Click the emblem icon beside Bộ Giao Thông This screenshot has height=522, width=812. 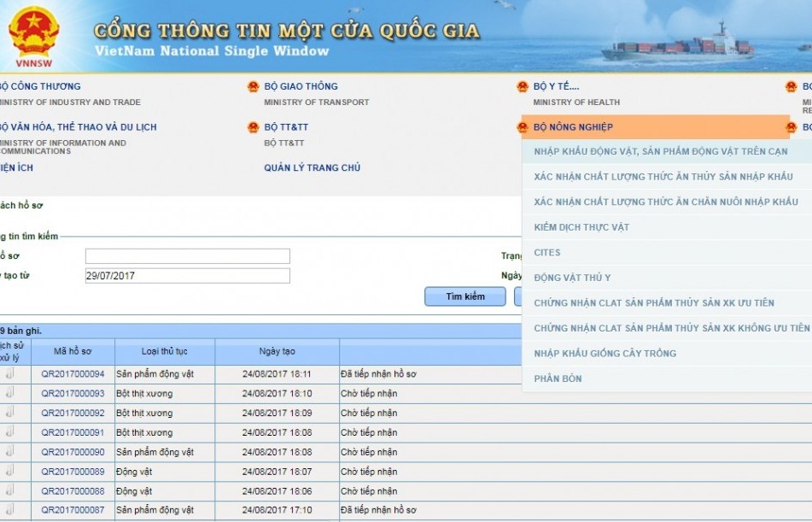pos(253,86)
